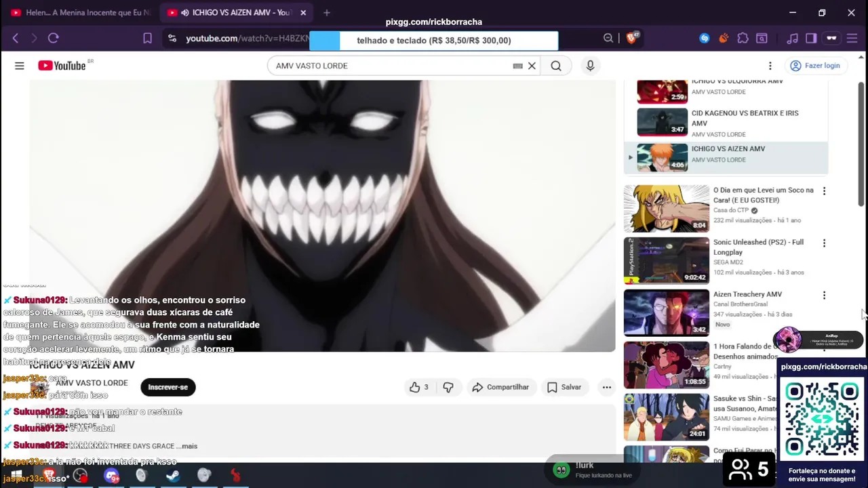The height and width of the screenshot is (488, 868).
Task: Click the red flame taskbar icon
Action: [x=235, y=476]
